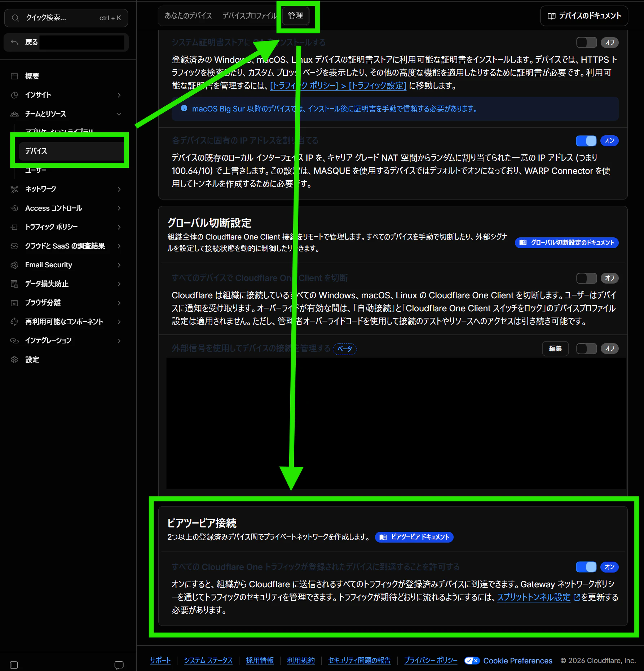Viewport: 644px width, 671px height.
Task: Follow the トラフィック ポリシー > トラフィック設定 link
Action: [x=338, y=86]
